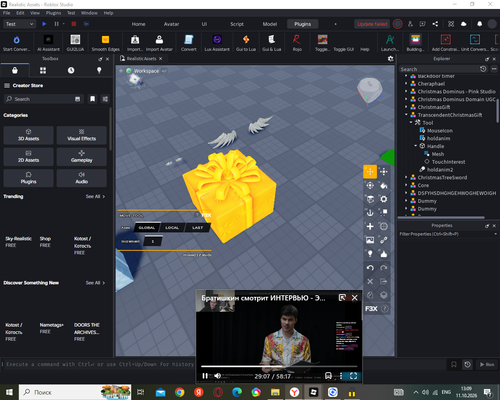Viewport: 500px width, 400px height.
Task: Select the F3X Decorate image tool
Action: [x=370, y=240]
